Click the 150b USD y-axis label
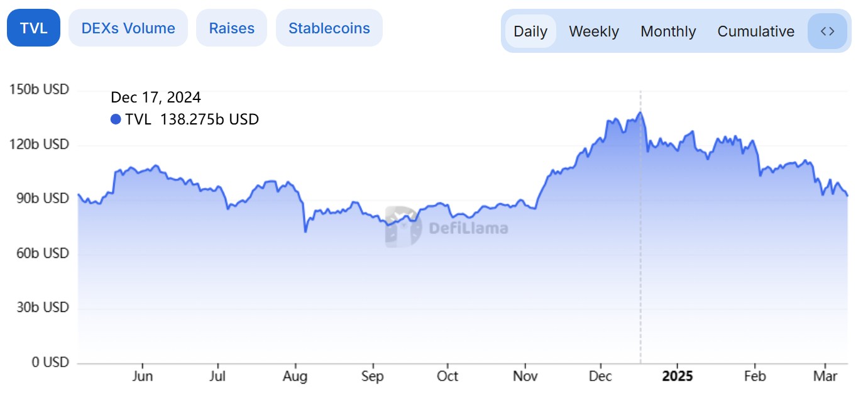This screenshot has height=393, width=868. [x=39, y=90]
